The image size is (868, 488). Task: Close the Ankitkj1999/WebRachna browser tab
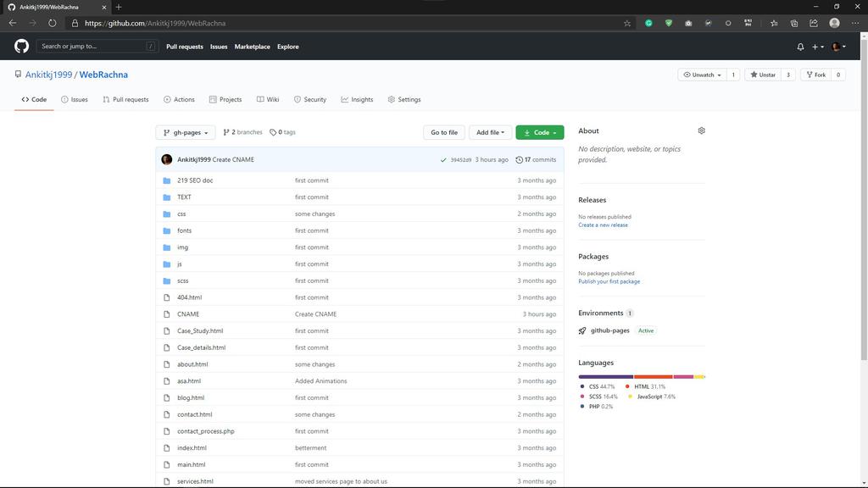point(103,7)
